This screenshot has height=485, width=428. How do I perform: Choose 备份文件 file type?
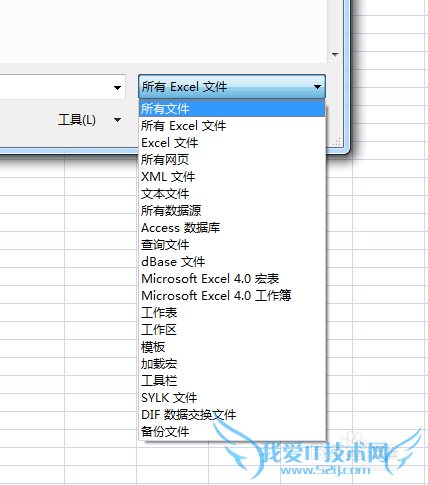pos(232,432)
